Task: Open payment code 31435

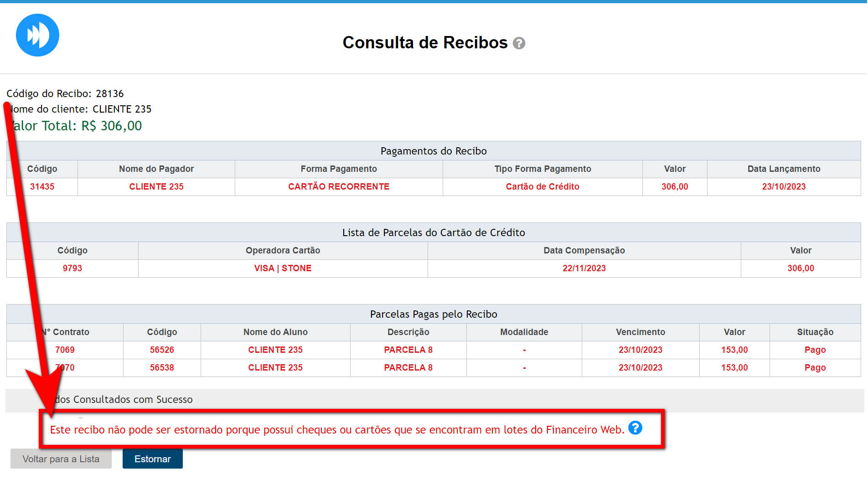Action: point(42,186)
